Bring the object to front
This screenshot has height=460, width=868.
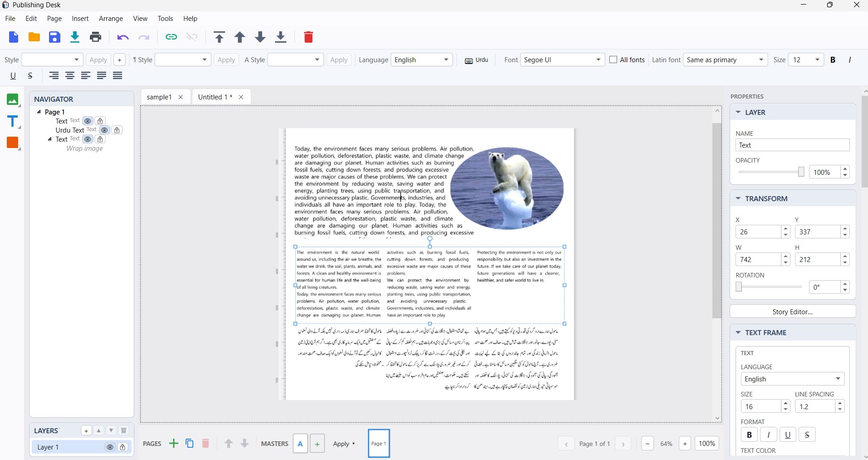(220, 37)
